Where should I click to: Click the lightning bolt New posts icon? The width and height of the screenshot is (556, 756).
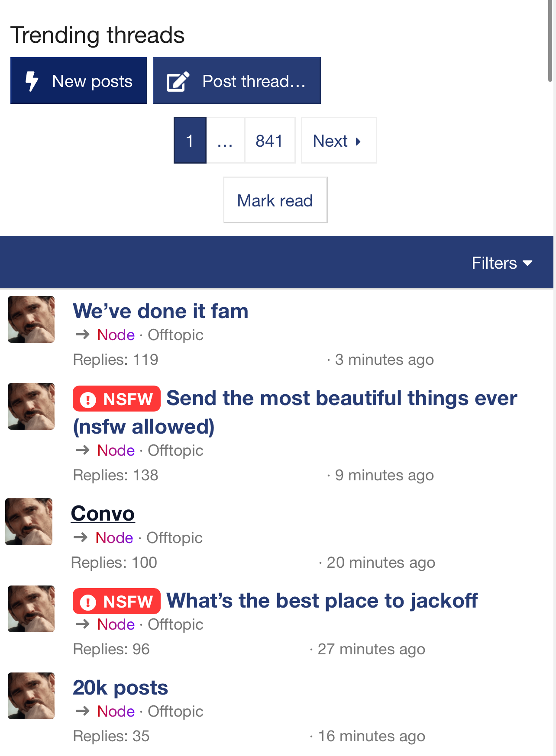pos(32,81)
